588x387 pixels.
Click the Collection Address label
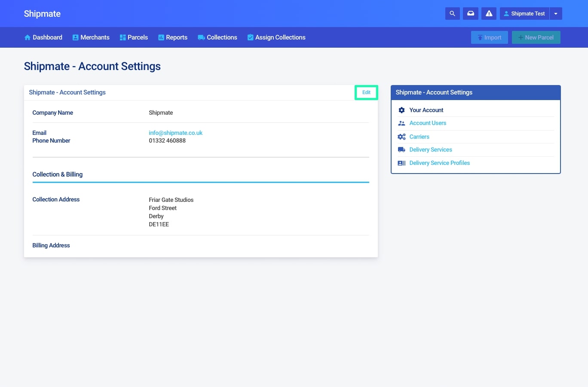click(x=56, y=199)
